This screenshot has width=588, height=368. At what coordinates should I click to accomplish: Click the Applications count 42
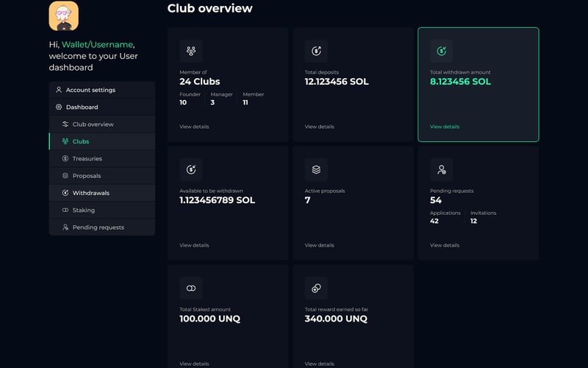434,222
